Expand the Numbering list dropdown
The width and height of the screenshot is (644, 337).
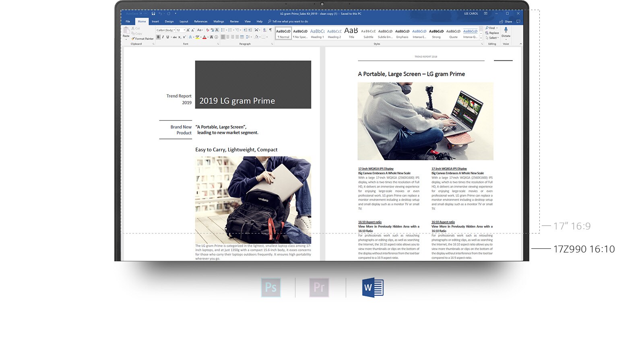(x=233, y=30)
